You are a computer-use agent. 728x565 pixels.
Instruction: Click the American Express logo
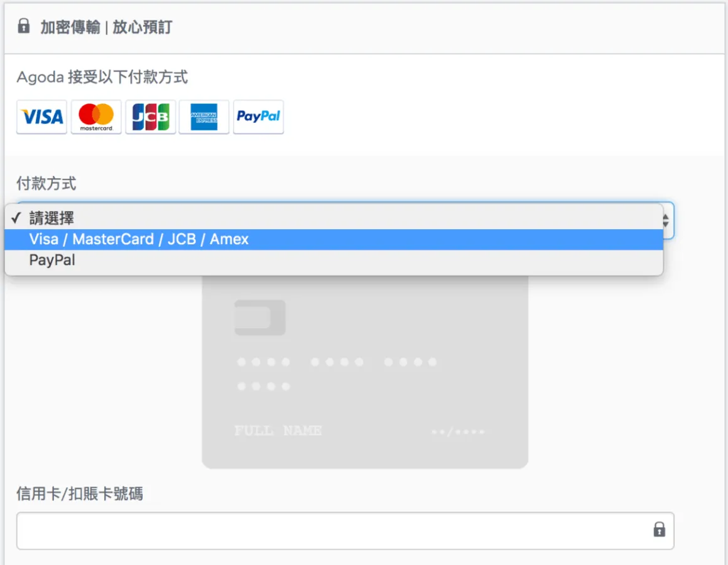(x=204, y=117)
